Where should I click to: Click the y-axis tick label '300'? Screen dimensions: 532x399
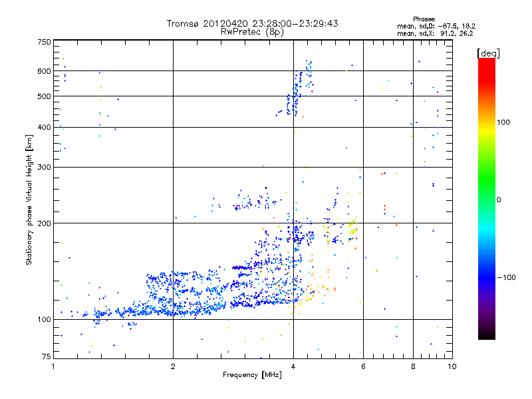(x=44, y=168)
